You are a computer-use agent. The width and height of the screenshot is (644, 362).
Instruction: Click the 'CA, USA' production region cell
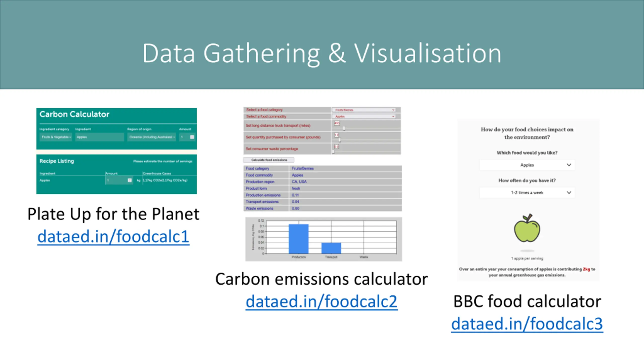click(x=345, y=182)
